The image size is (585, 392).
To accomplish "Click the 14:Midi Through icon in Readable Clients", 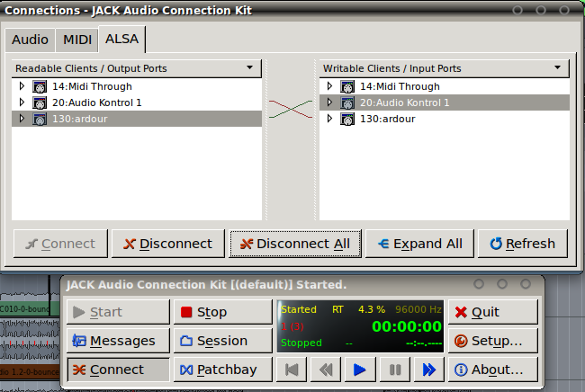I will coord(40,86).
